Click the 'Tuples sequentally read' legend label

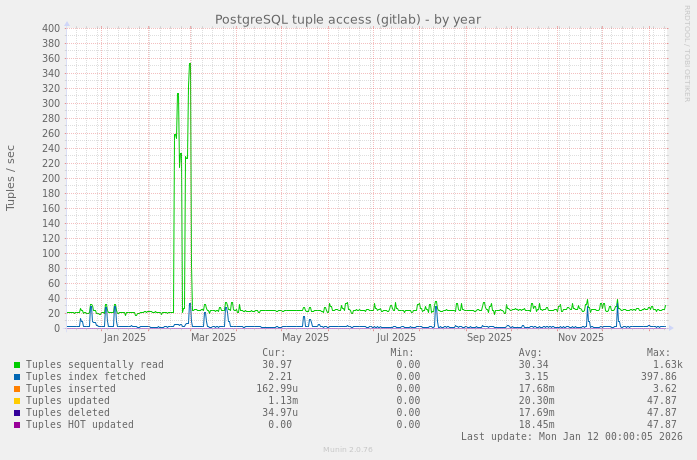pos(95,365)
